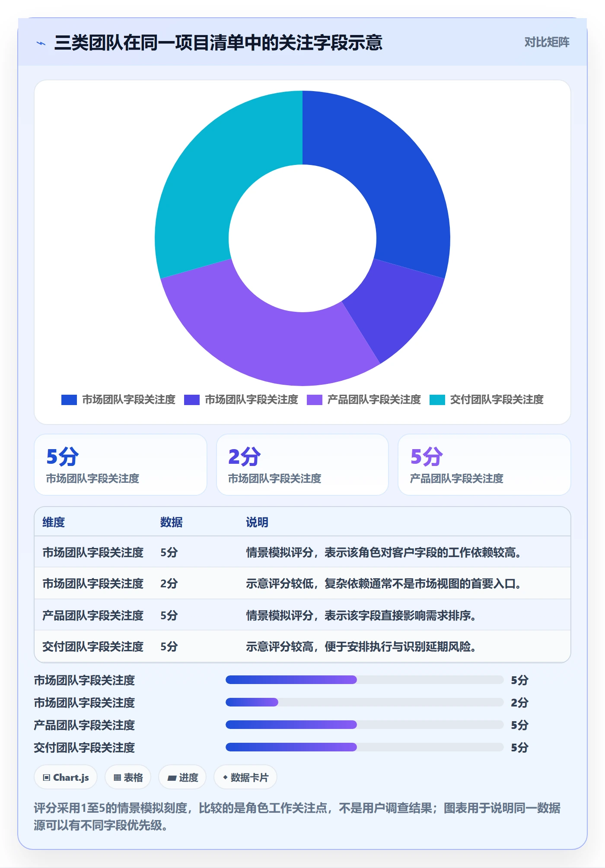605x868 pixels.
Task: Click the 维度 column header
Action: pos(54,523)
